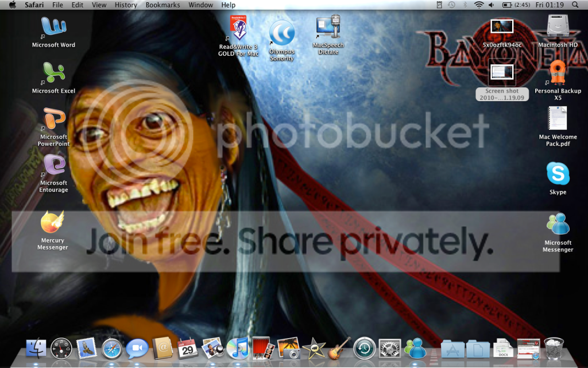Open the View menu
This screenshot has width=588, height=368.
coord(99,5)
